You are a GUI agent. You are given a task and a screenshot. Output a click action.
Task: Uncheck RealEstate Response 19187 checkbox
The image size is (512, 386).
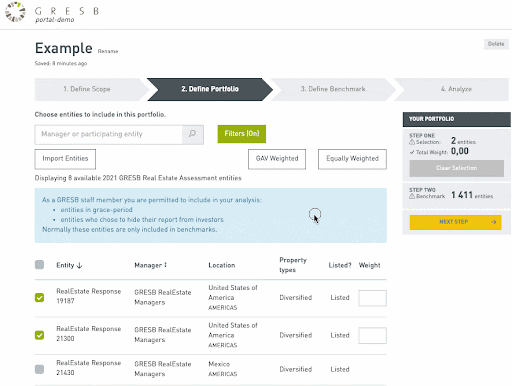(x=39, y=297)
